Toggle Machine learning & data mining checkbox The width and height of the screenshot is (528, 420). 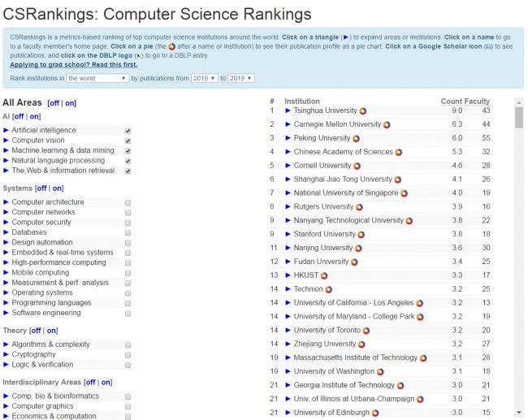[128, 151]
